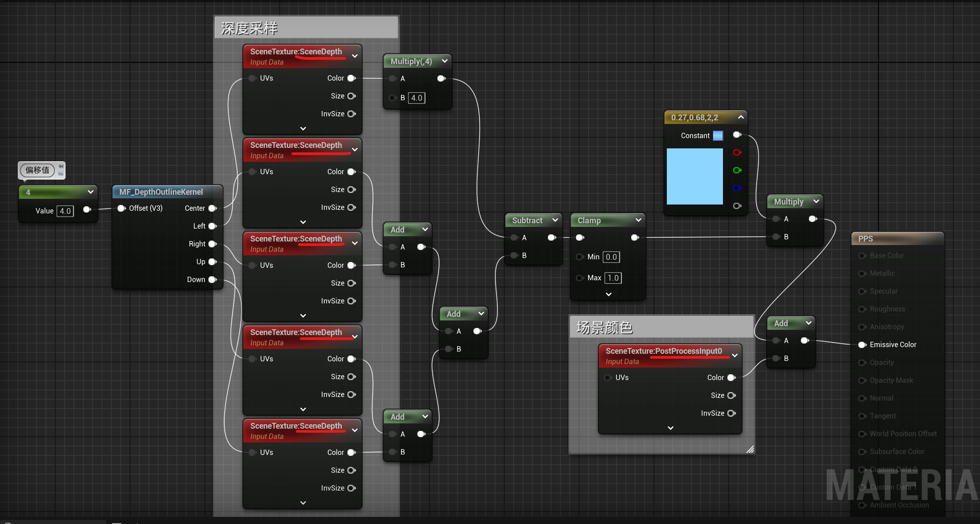
Task: Click the red channel output pin
Action: click(737, 153)
